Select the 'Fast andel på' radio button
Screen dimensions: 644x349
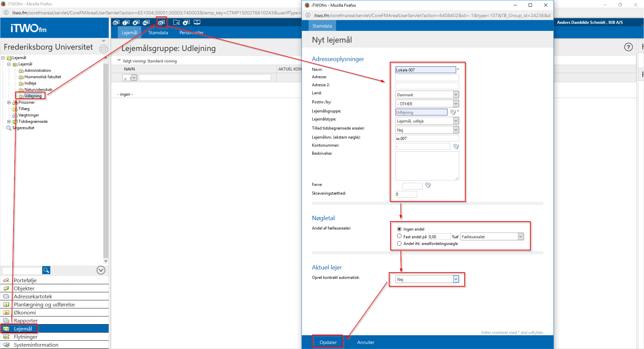coord(399,236)
